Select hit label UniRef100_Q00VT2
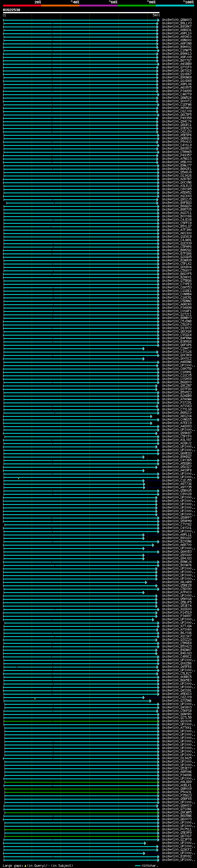The width and height of the screenshot is (197, 868). click(177, 101)
